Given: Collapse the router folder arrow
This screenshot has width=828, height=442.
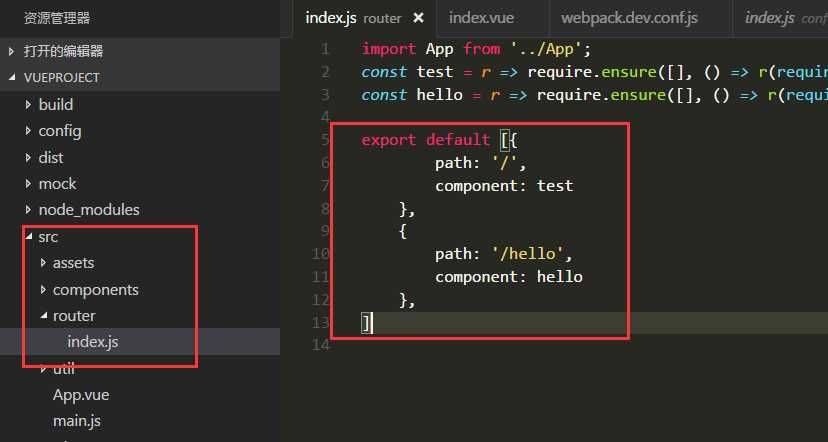Looking at the screenshot, I should pos(43,316).
